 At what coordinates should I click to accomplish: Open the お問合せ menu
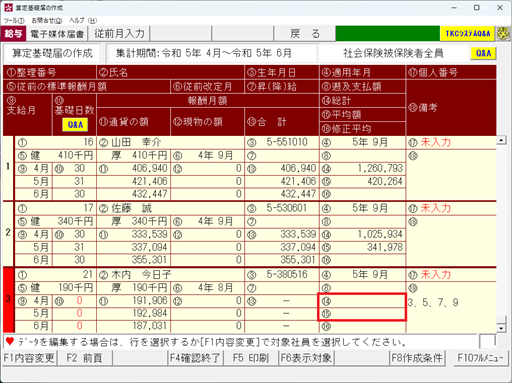pos(47,20)
